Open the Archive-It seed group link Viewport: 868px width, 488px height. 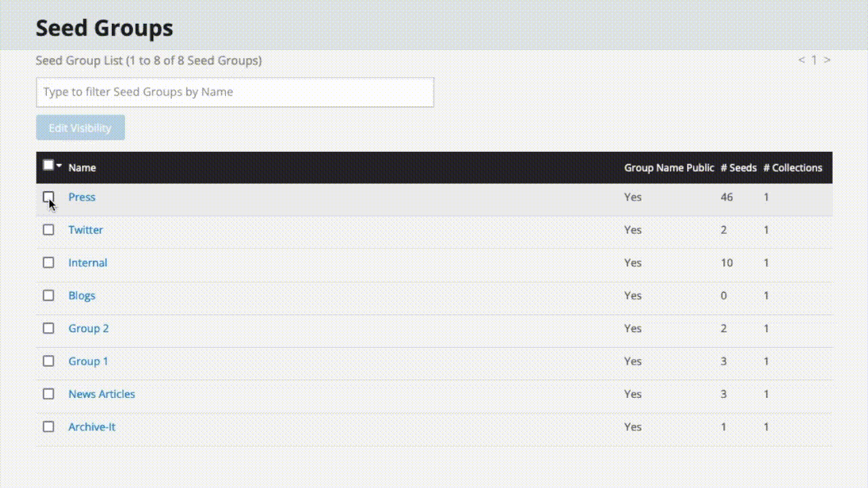[x=92, y=427]
